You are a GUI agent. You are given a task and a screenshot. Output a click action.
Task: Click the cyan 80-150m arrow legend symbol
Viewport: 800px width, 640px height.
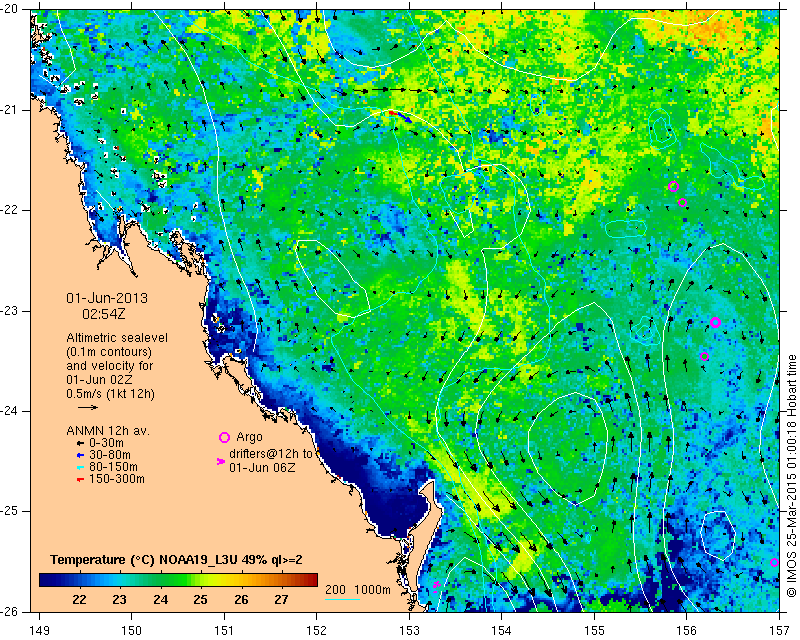pyautogui.click(x=80, y=467)
